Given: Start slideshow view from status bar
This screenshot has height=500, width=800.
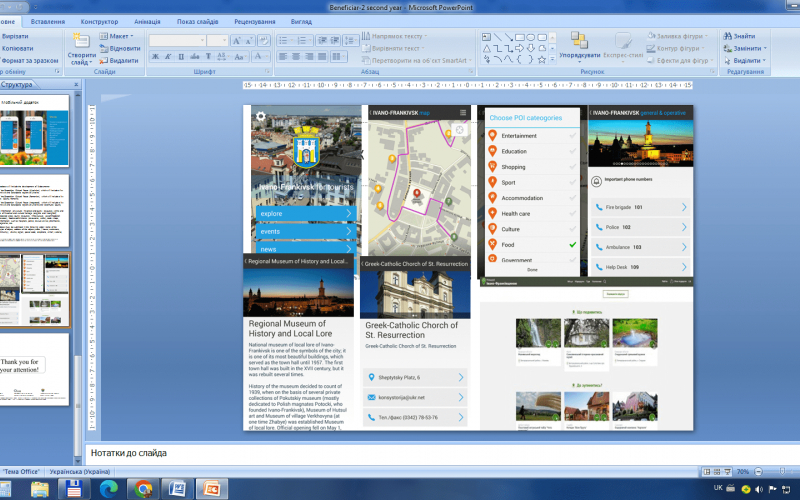Looking at the screenshot, I should (728, 472).
